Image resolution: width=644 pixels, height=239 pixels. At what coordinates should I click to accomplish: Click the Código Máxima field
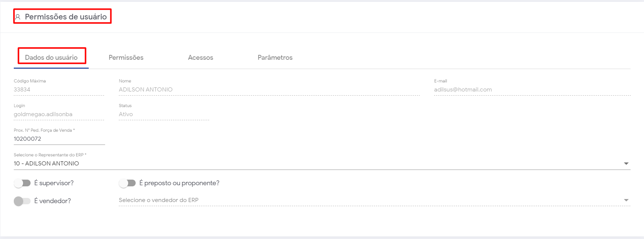[x=59, y=90]
